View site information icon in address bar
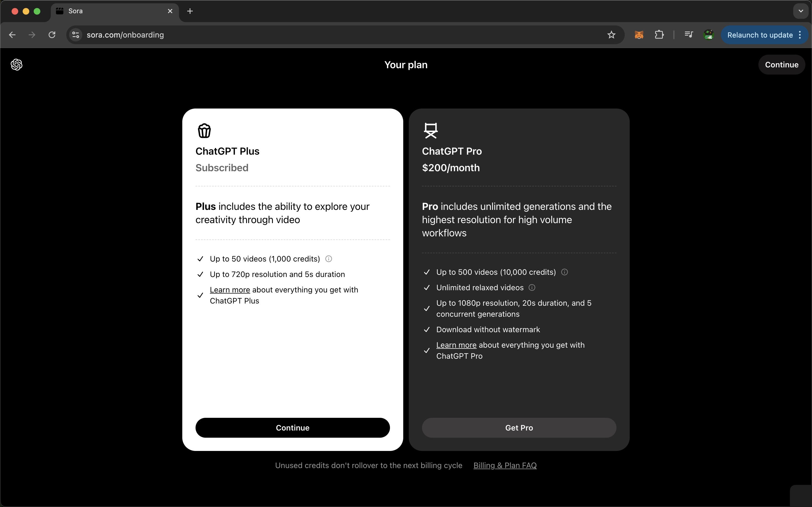 (76, 35)
